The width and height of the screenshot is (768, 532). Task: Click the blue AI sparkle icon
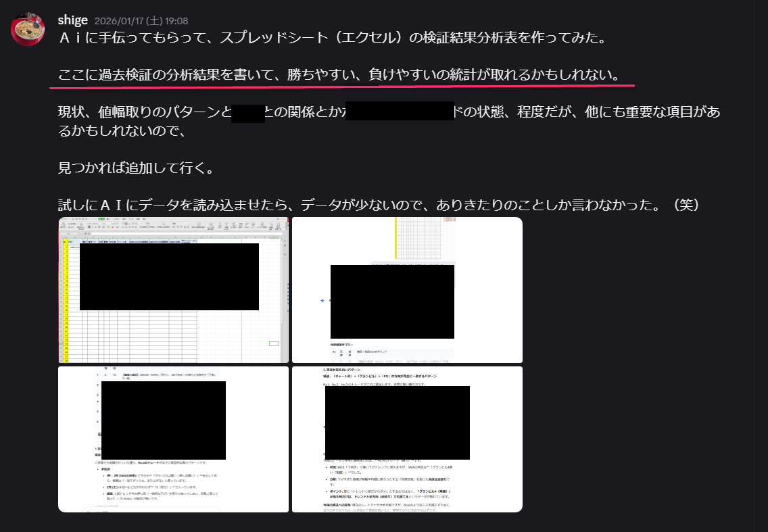pos(322,299)
